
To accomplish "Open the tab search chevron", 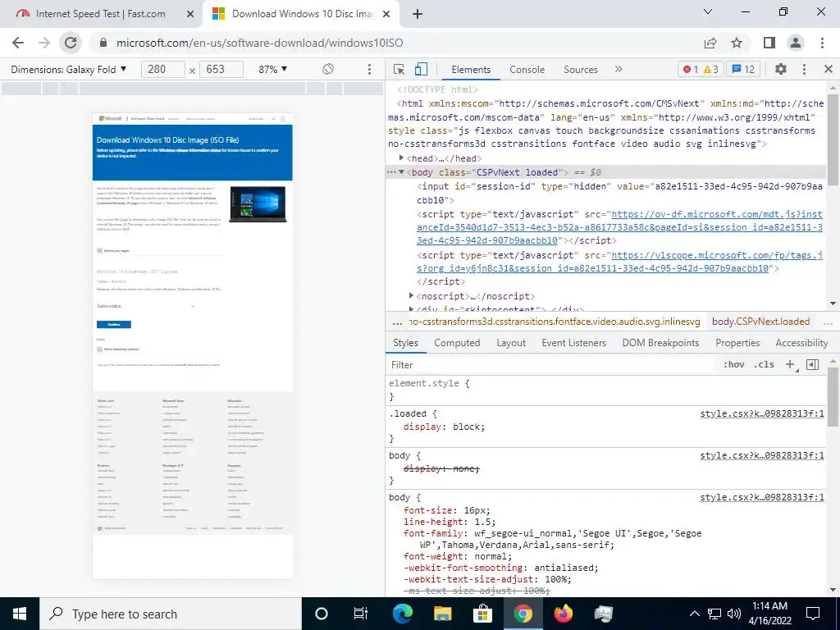I will pyautogui.click(x=708, y=11).
